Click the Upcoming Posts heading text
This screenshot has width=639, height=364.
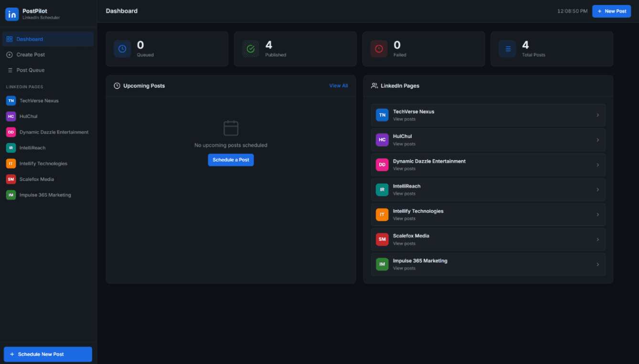pyautogui.click(x=144, y=86)
